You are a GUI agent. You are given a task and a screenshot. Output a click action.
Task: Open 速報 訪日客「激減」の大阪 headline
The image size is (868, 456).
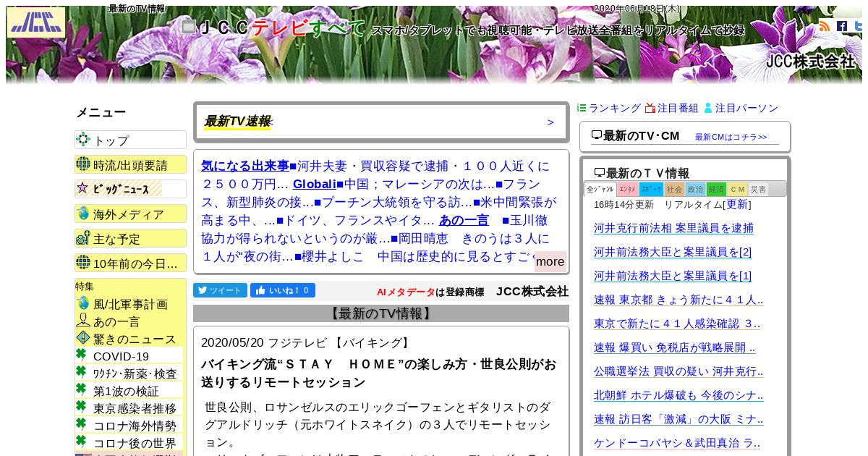[678, 419]
